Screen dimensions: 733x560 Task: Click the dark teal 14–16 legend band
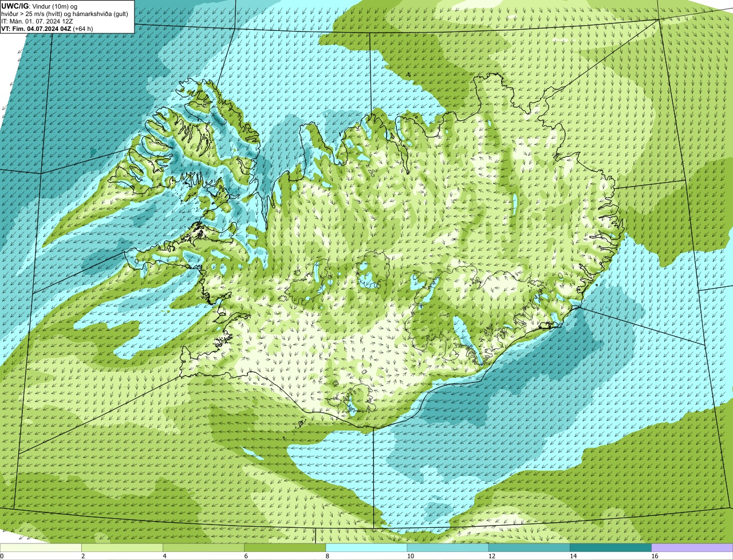click(610, 548)
